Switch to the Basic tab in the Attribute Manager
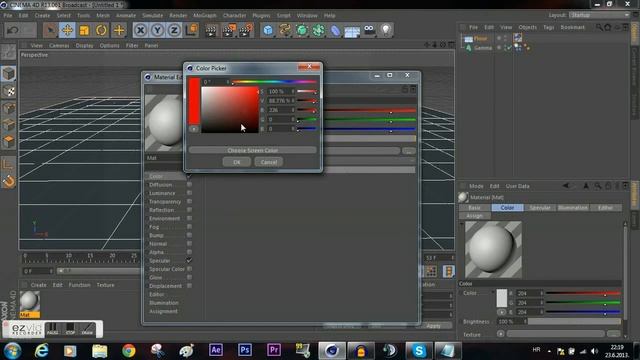This screenshot has height=360, width=640. pos(474,208)
